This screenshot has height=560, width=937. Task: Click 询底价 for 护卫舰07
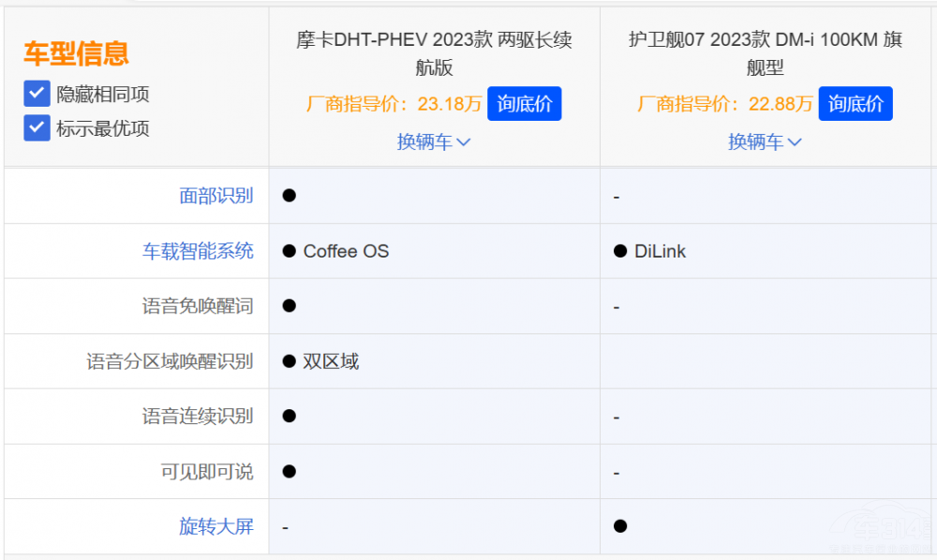click(855, 104)
